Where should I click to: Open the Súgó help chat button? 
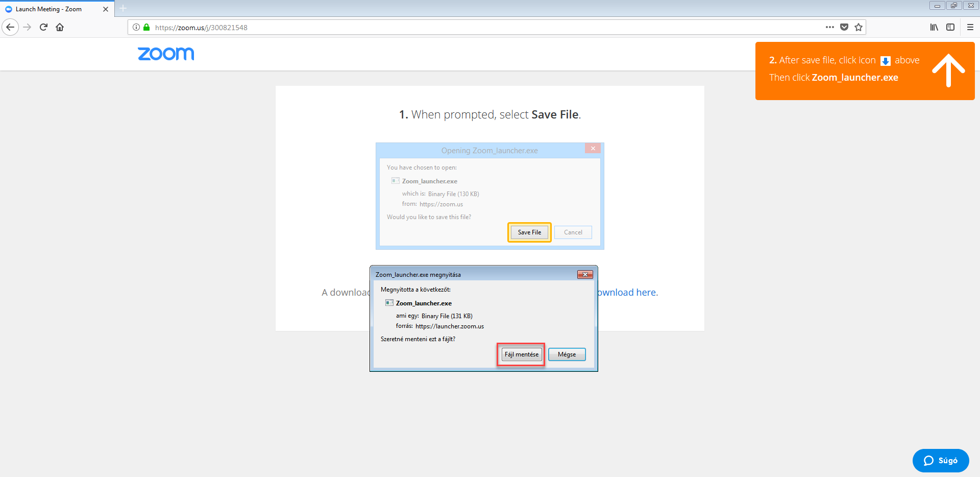pos(941,460)
